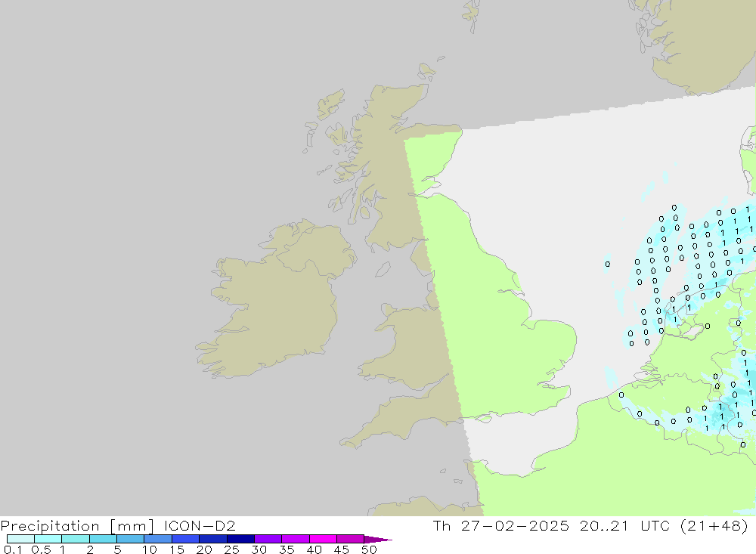
Task: Select the 30–35 mm purple legend swatch
Action: (x=268, y=539)
